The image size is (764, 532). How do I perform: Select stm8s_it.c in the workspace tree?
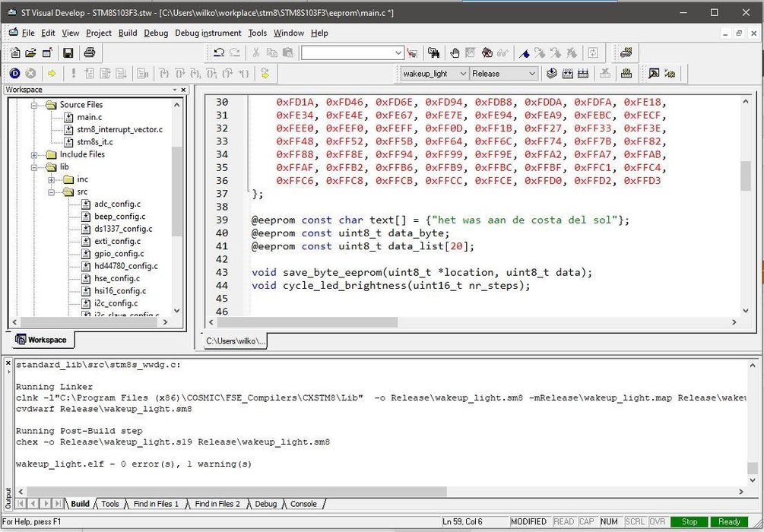pos(95,142)
